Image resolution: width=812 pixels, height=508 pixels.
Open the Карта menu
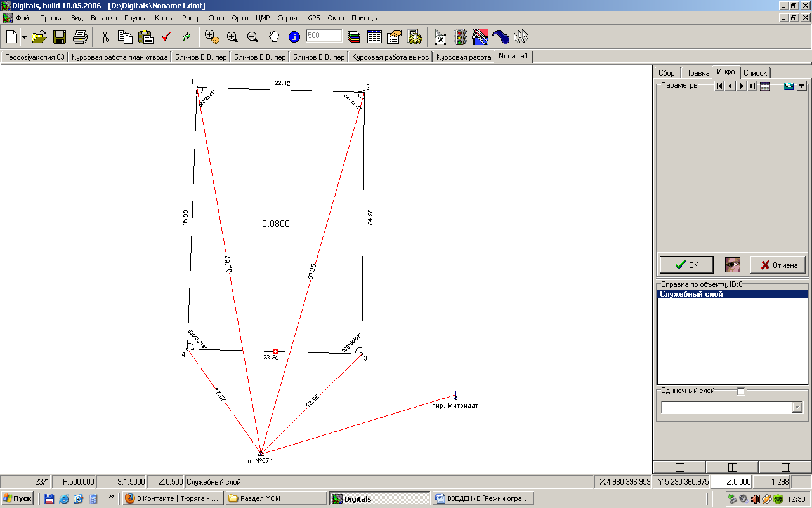pos(164,18)
